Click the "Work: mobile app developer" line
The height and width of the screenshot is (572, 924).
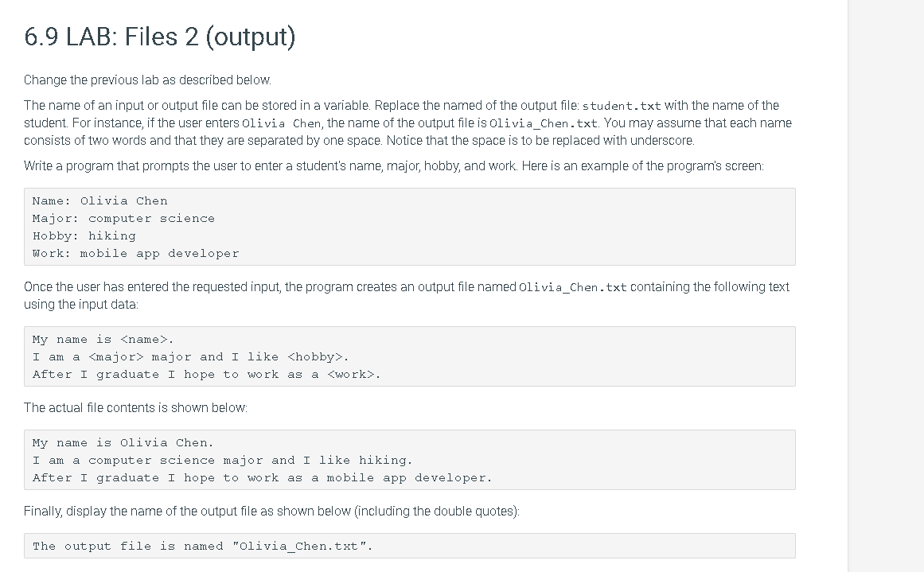(x=136, y=253)
